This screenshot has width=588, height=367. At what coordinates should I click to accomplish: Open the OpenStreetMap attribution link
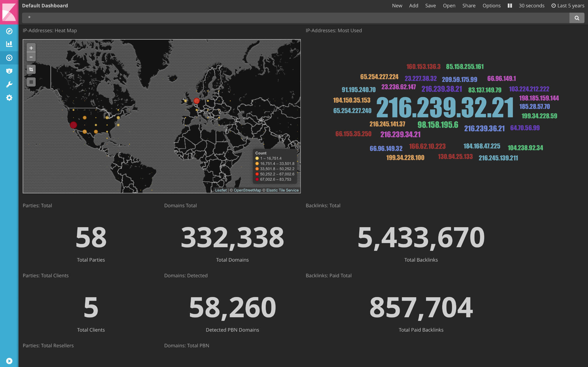pos(247,190)
